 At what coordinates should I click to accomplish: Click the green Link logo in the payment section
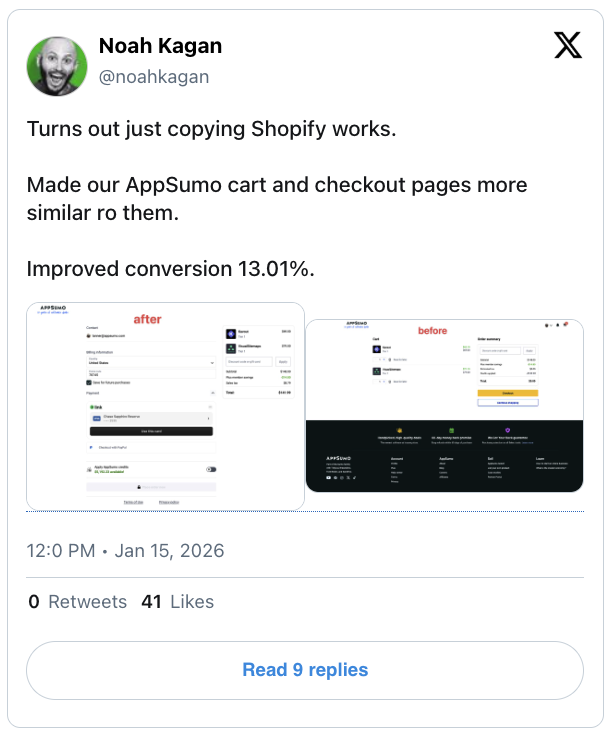click(x=96, y=408)
